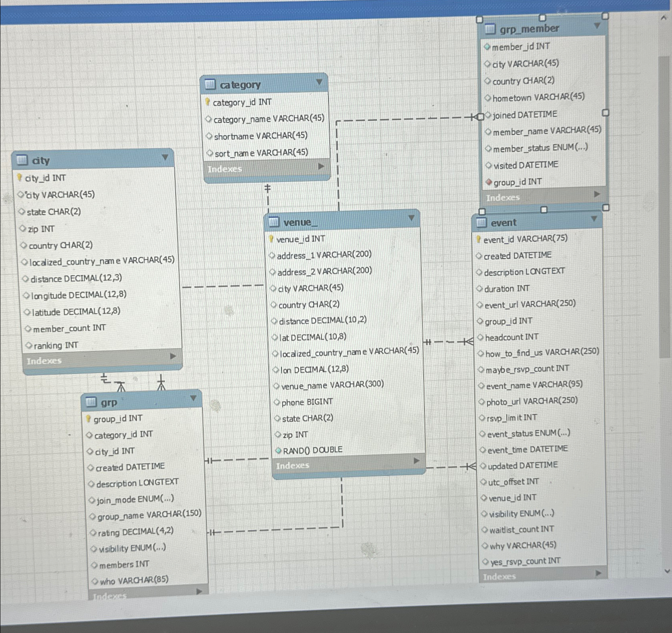Click the diamond beside headcount INT
672x633 pixels.
point(481,337)
